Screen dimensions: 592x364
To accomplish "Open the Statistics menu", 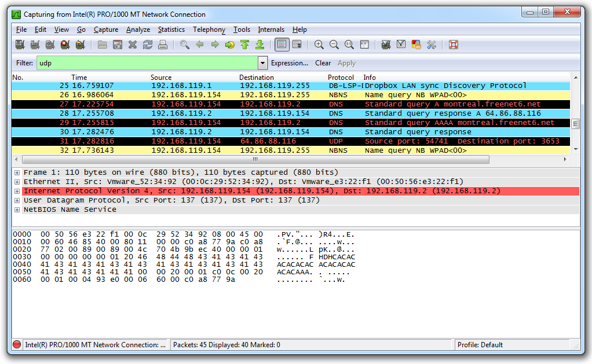I will [x=171, y=30].
